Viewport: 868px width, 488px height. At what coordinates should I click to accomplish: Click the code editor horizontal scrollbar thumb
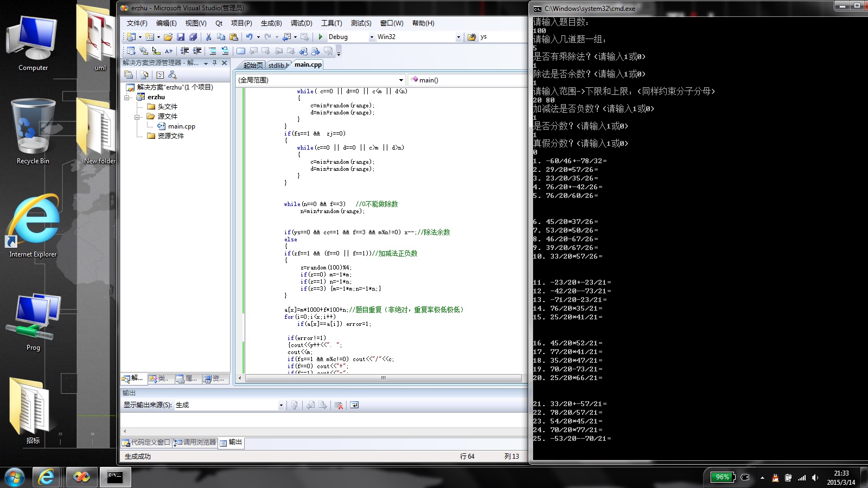(383, 378)
